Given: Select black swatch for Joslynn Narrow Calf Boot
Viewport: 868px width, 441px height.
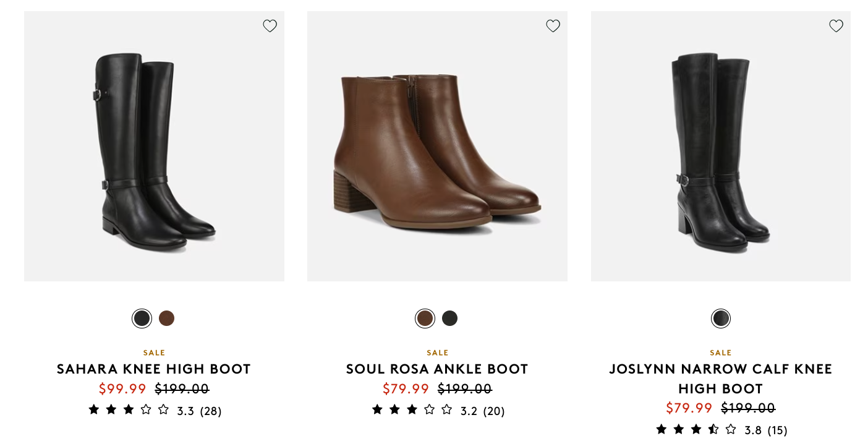Looking at the screenshot, I should pos(721,319).
